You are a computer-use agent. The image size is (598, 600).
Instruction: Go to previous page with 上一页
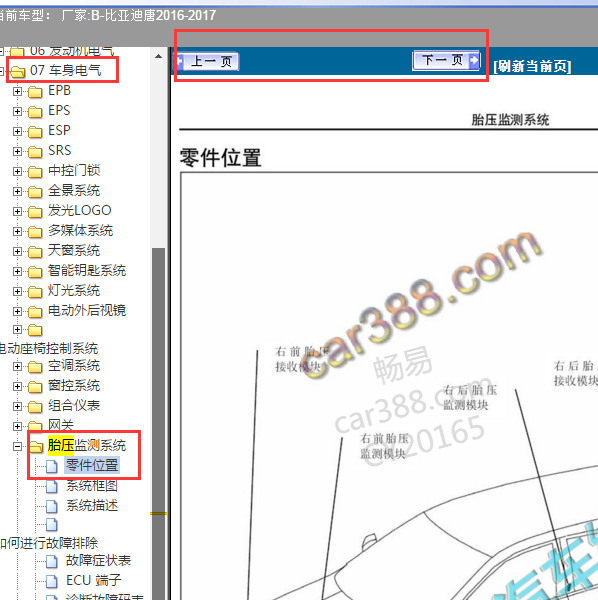point(208,62)
